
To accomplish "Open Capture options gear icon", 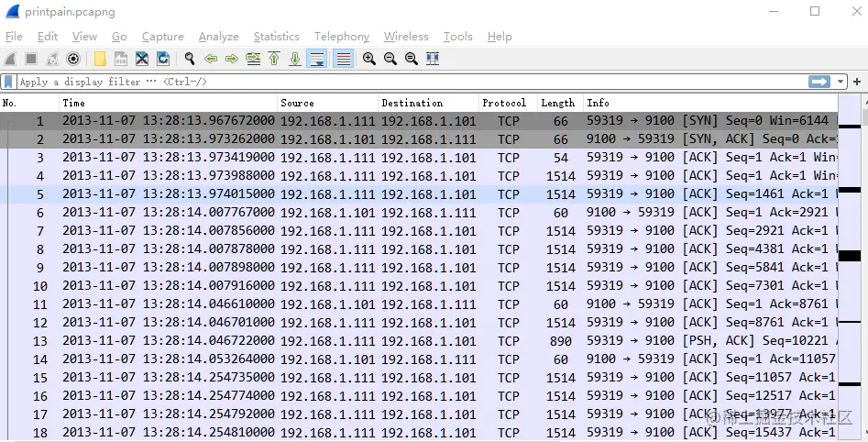I will [73, 59].
